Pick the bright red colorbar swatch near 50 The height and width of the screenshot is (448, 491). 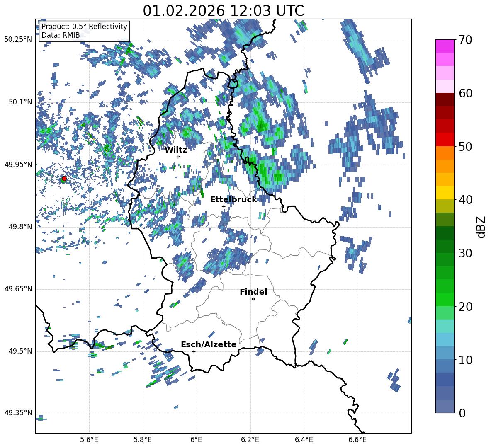[x=445, y=140]
